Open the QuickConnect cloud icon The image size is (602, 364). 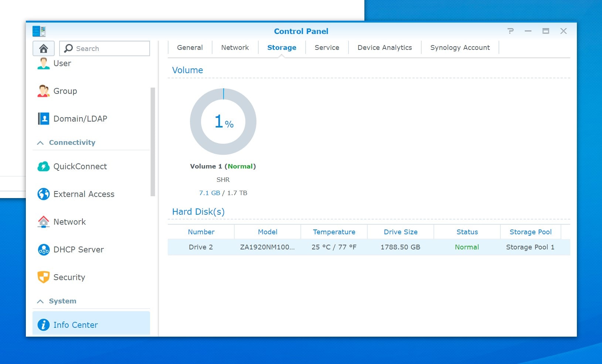click(x=44, y=167)
